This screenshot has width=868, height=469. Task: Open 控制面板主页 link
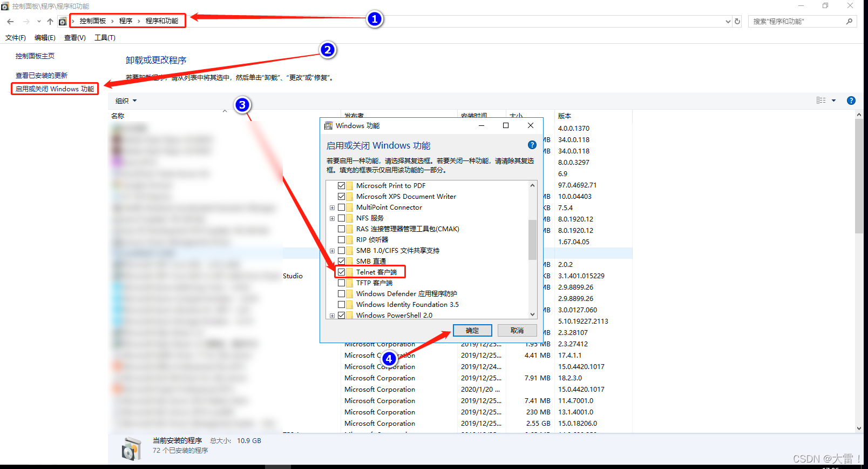click(35, 56)
